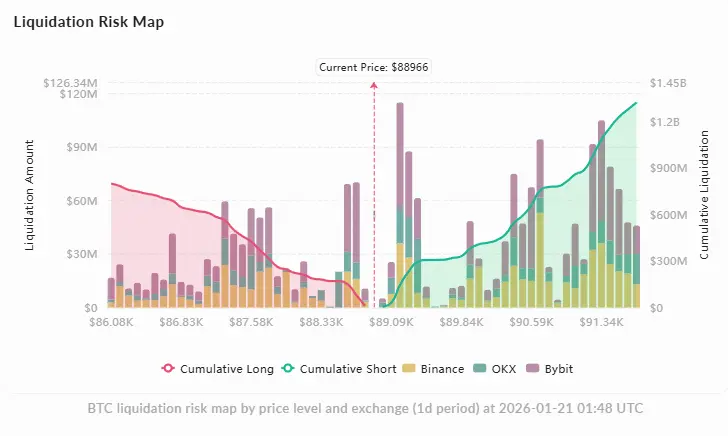Image resolution: width=728 pixels, height=436 pixels.
Task: Click the $1.45B right axis label
Action: pos(668,83)
